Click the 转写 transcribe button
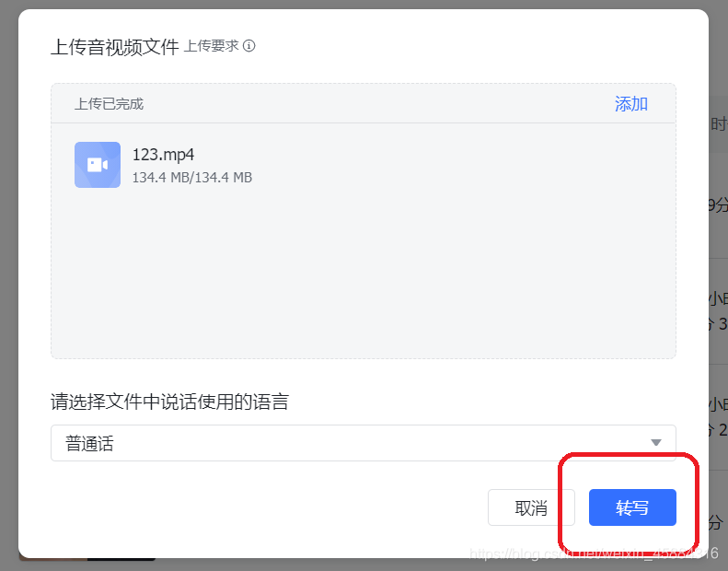 point(632,507)
